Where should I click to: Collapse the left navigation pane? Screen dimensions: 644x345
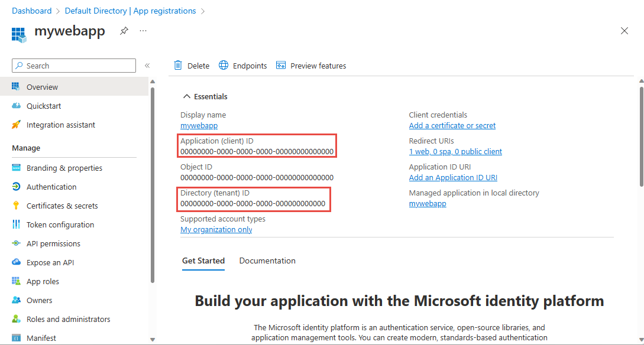point(147,66)
